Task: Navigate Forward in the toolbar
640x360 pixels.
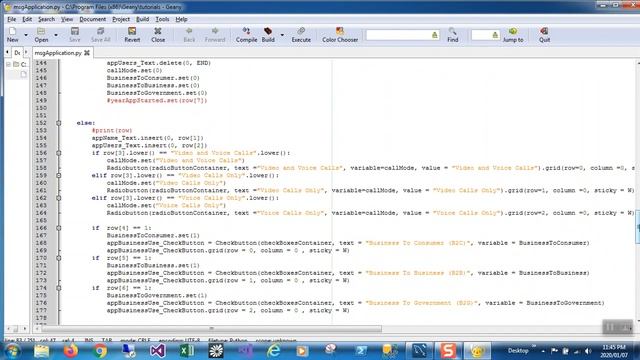Action: pos(215,35)
